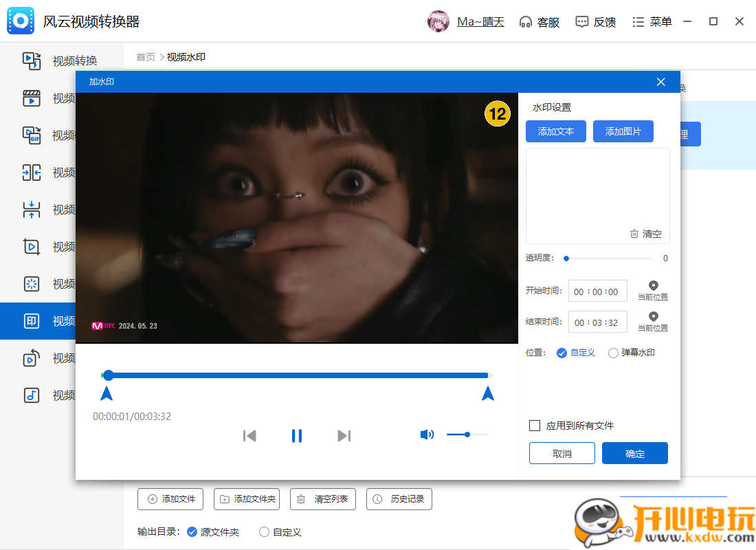
Task: Set end time to current position pin
Action: click(x=654, y=322)
